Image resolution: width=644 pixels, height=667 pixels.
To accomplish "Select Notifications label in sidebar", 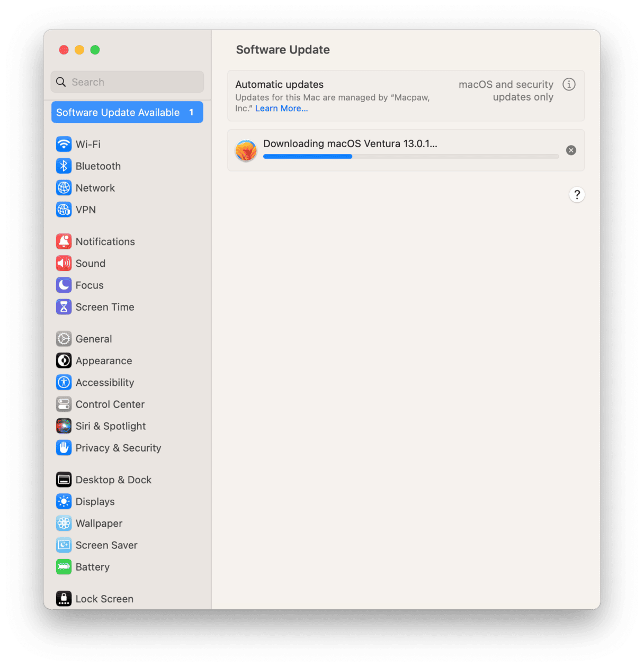I will [x=105, y=241].
